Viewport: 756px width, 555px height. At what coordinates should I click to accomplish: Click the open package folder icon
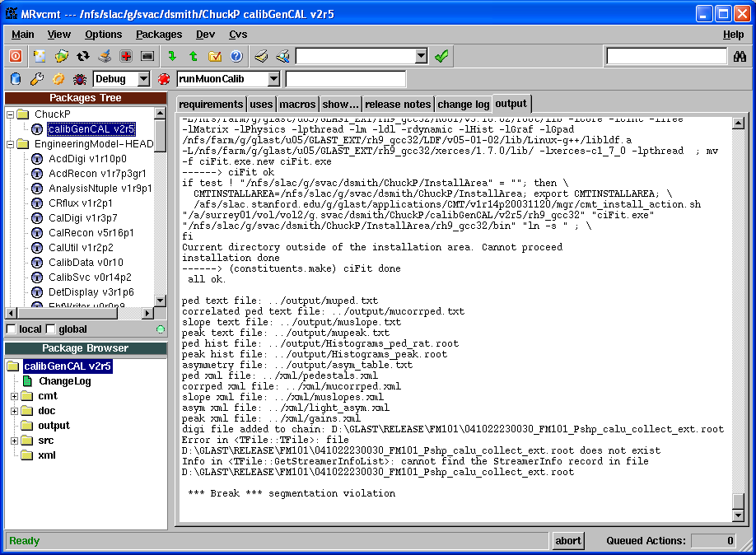pos(61,57)
